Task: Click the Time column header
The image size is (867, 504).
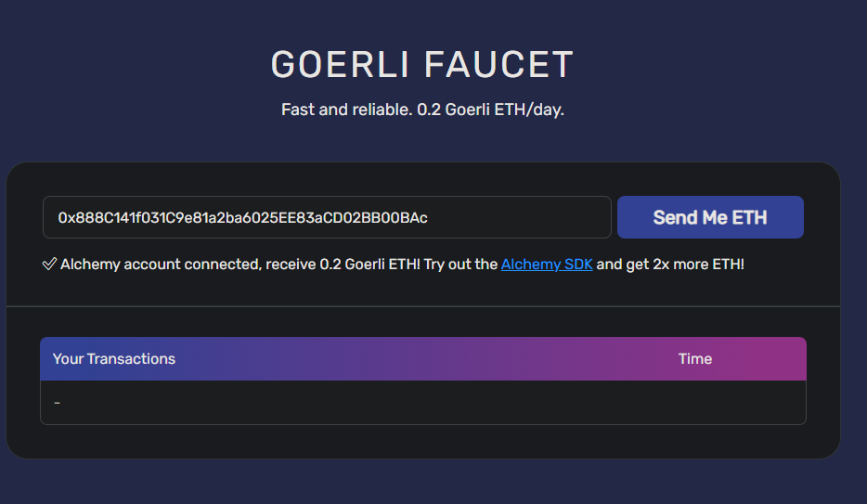Action: (695, 359)
